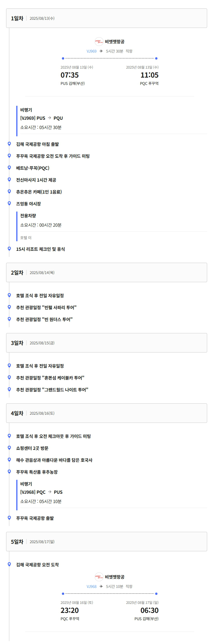The width and height of the screenshot is (215, 644).
Task: Click the airplane icon next to VJ968
Action: tap(101, 587)
